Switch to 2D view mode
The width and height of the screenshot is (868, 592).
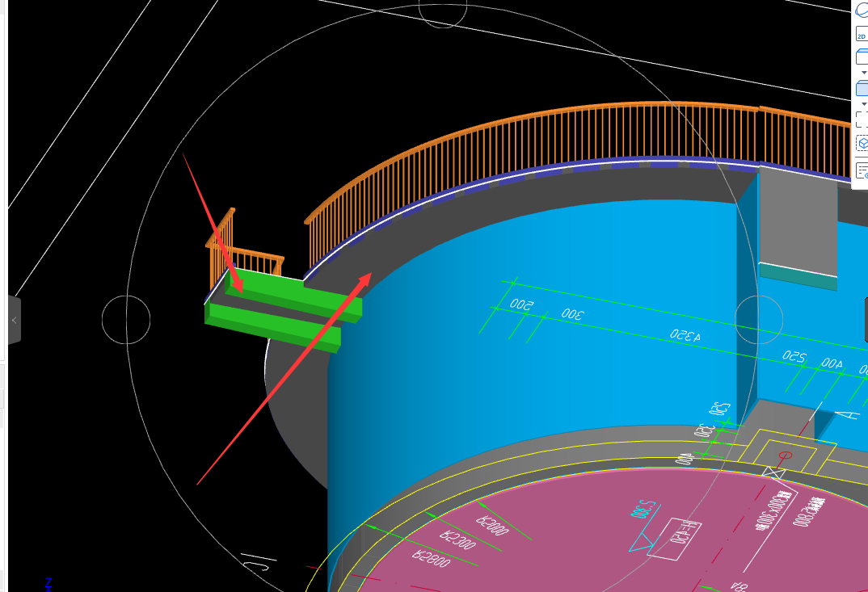coord(862,34)
